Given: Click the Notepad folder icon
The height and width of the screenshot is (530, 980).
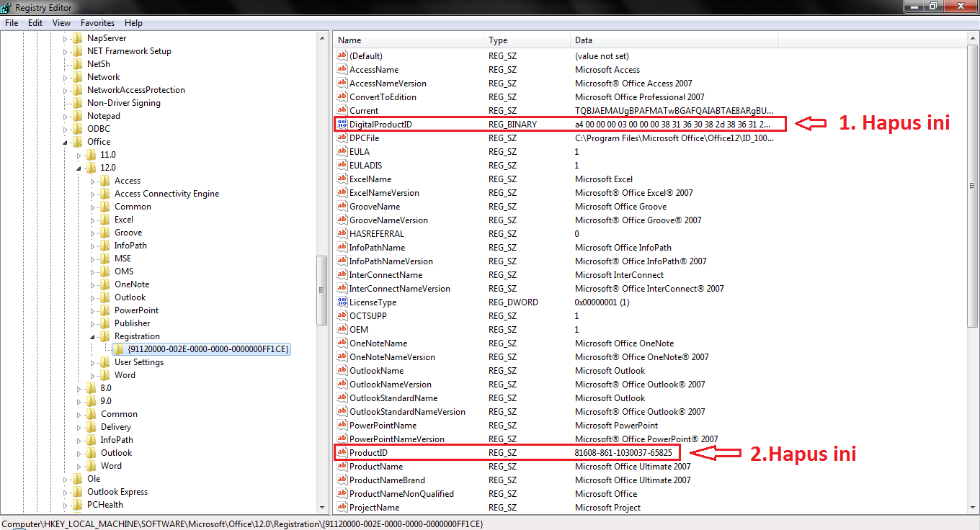Looking at the screenshot, I should pyautogui.click(x=78, y=116).
